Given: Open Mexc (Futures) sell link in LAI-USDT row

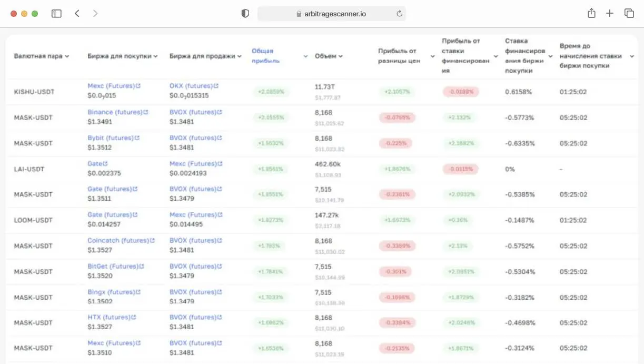Looking at the screenshot, I should [x=193, y=164].
